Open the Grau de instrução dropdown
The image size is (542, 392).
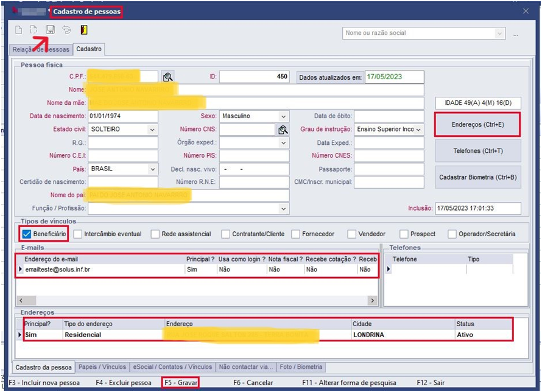coord(418,130)
